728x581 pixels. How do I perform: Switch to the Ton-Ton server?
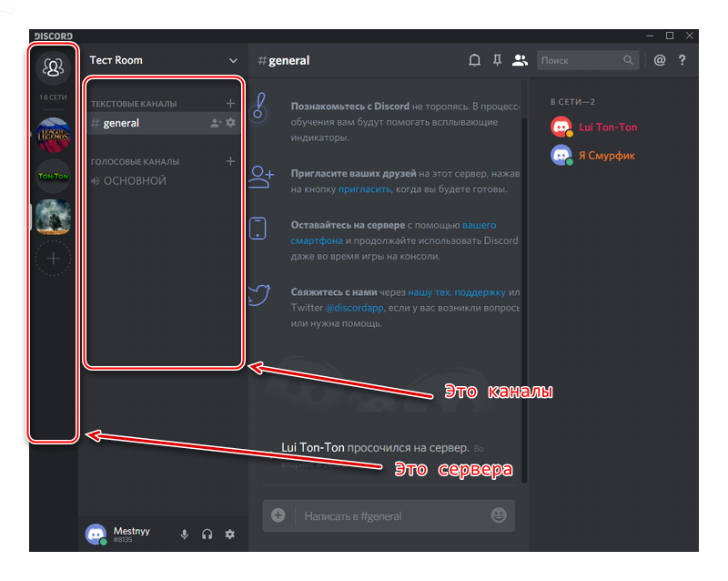tap(53, 176)
